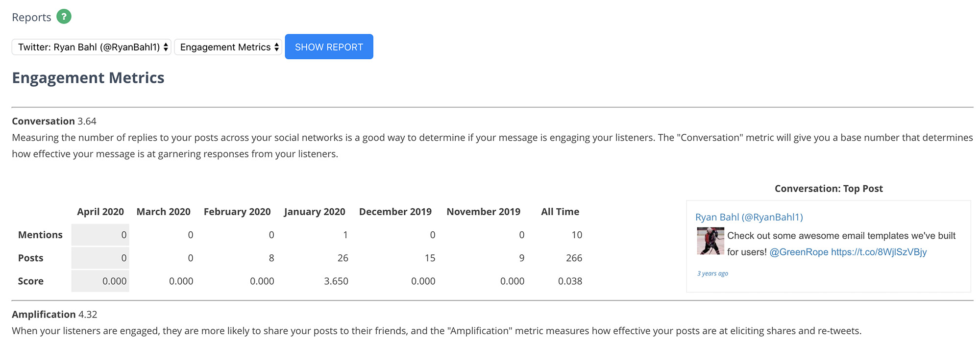This screenshot has width=980, height=345.
Task: Click the December 2019 column header
Action: (x=395, y=212)
